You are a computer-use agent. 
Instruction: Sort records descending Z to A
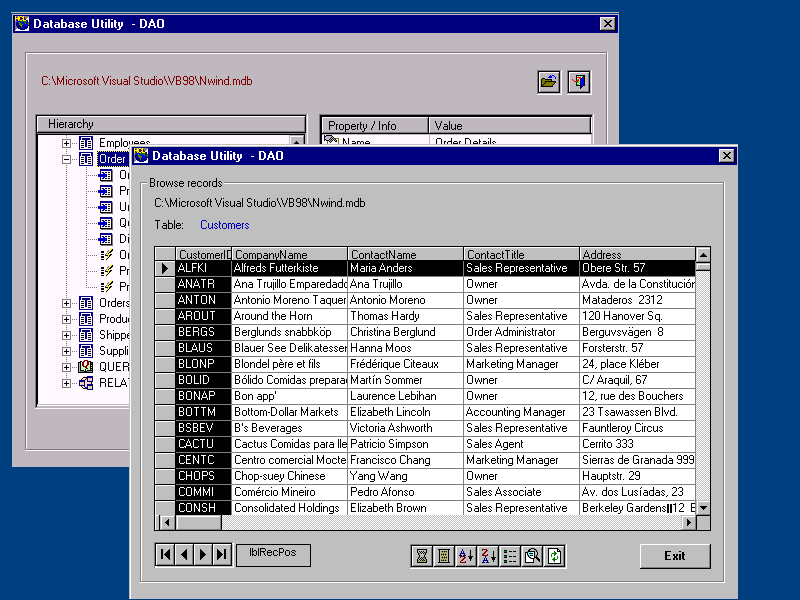coord(488,556)
